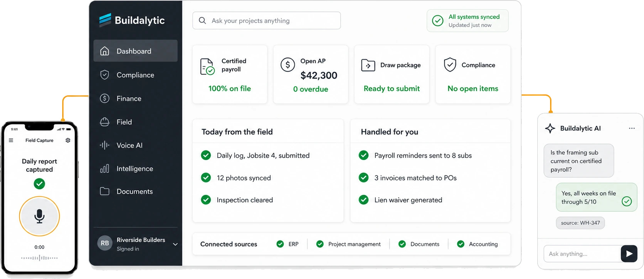The image size is (644, 279).
Task: Open Field Capture settings gear on phone
Action: (x=68, y=140)
